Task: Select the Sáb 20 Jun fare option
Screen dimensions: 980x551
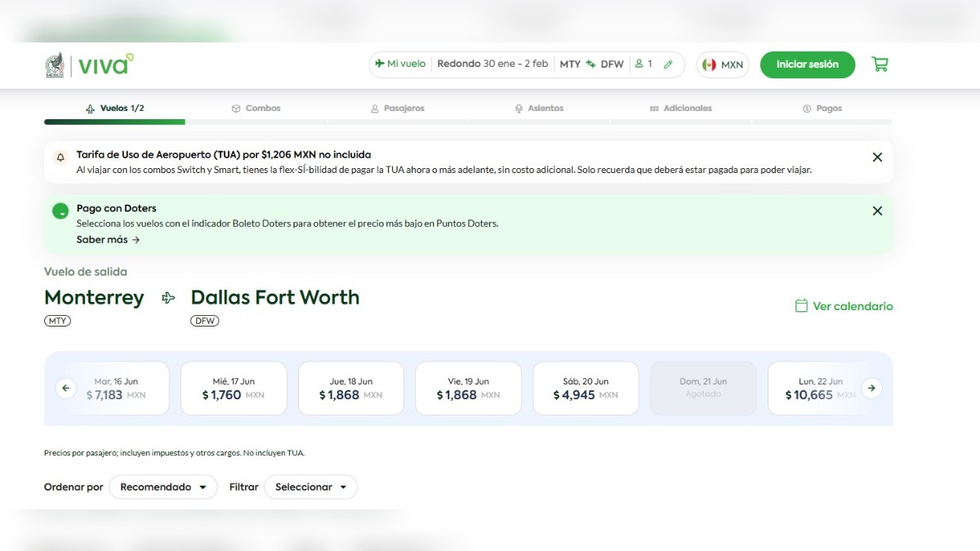Action: [586, 388]
